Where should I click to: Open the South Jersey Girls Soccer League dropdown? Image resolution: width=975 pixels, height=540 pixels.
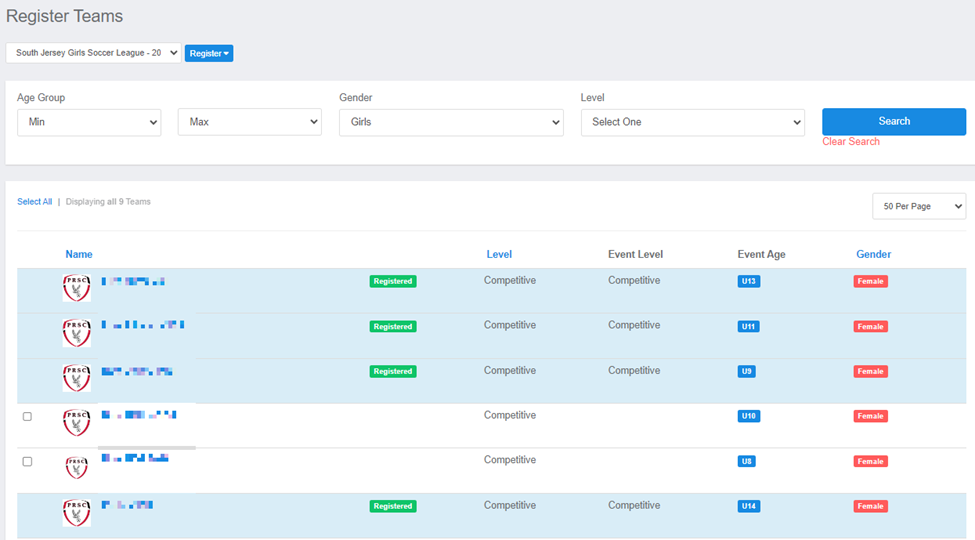coord(94,53)
